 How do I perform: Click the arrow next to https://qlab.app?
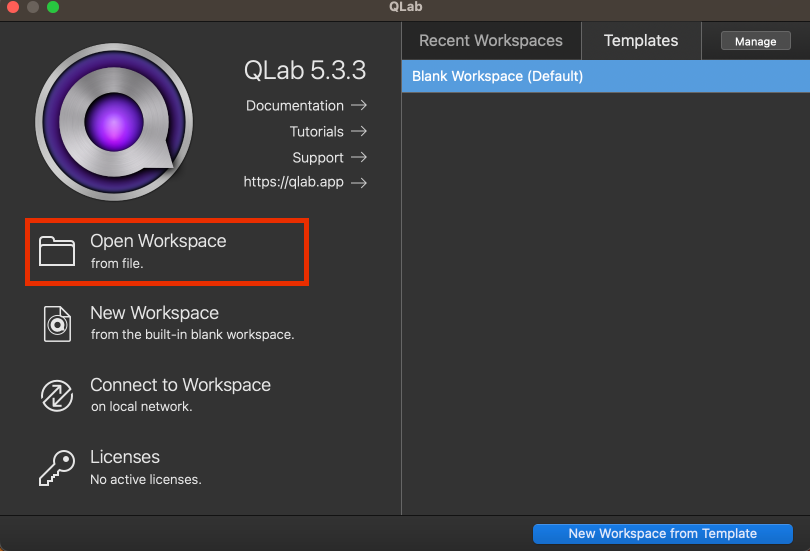359,182
